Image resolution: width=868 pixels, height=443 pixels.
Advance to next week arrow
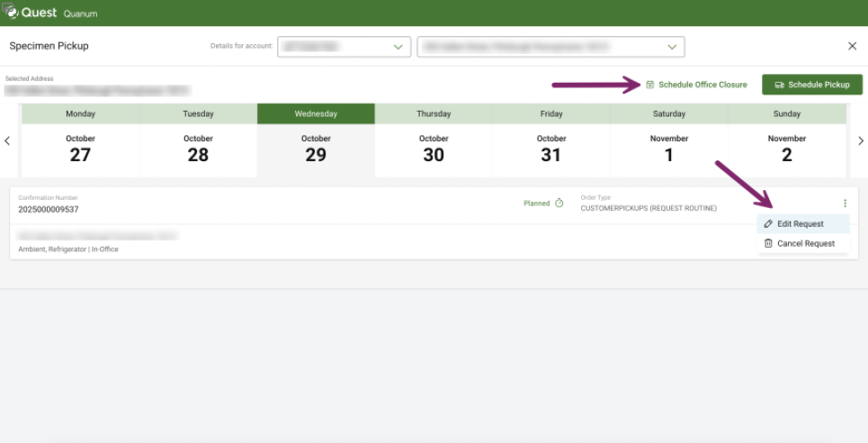(860, 141)
